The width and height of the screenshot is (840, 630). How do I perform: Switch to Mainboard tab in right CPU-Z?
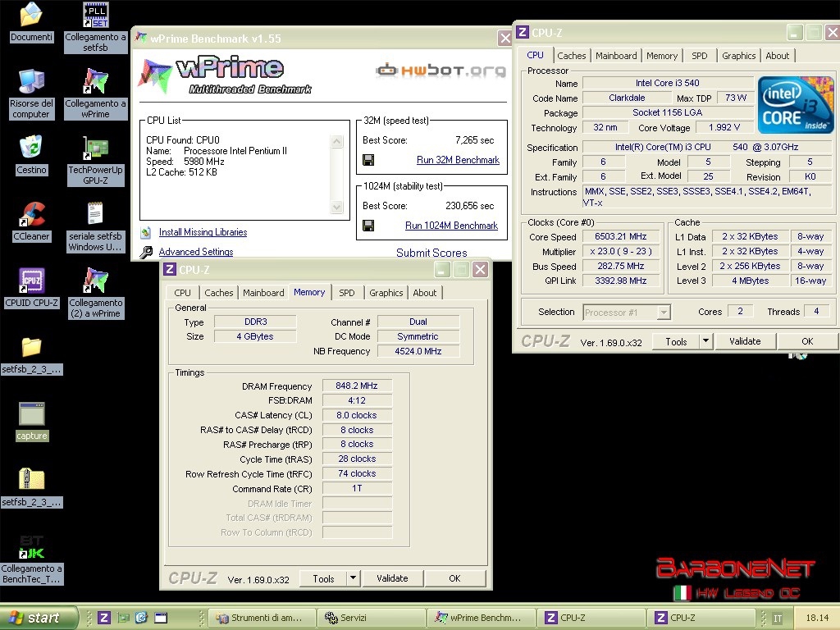(x=616, y=56)
